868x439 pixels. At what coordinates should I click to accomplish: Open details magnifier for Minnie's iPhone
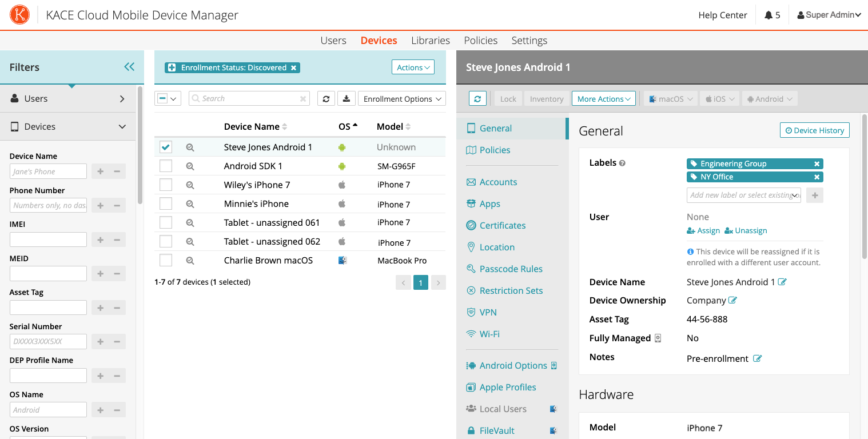[190, 204]
